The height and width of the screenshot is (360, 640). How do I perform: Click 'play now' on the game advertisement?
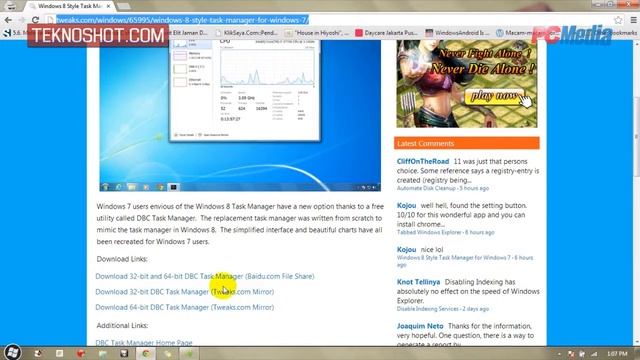click(x=494, y=97)
